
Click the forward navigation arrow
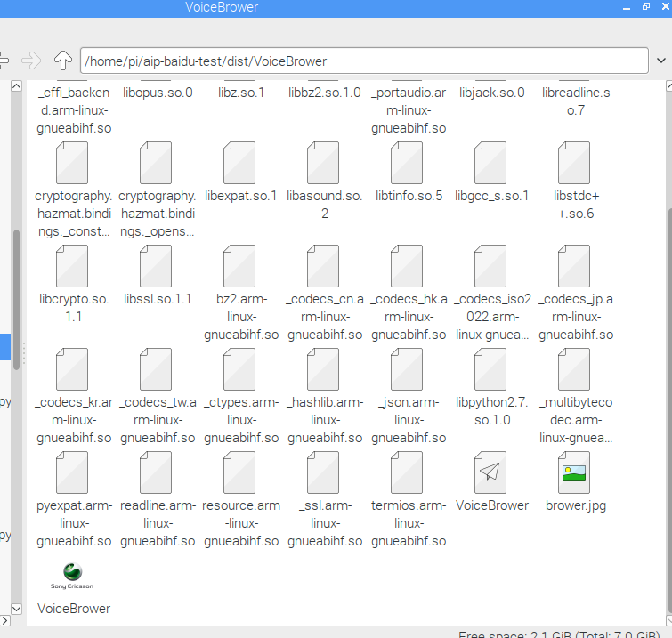[x=31, y=61]
